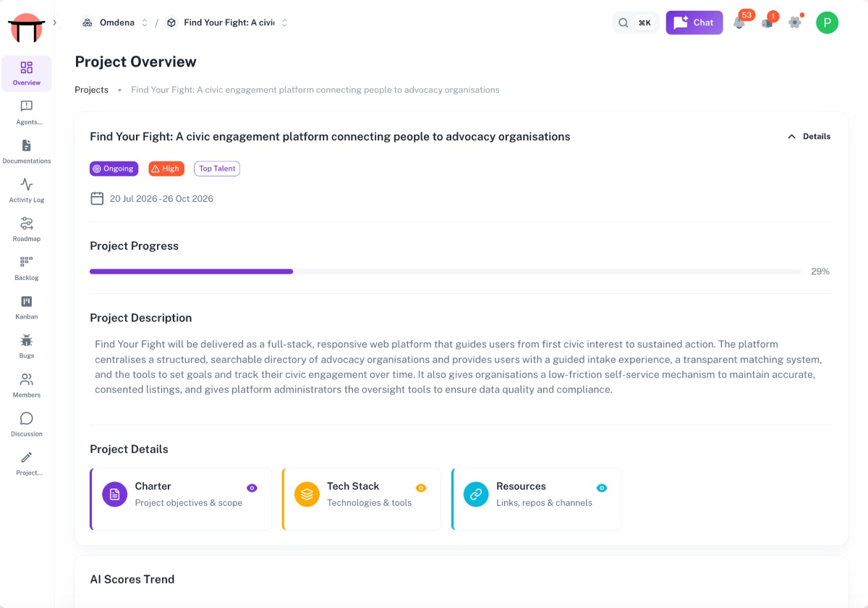Open the Members sidebar icon
Screen dimensions: 868x608
coord(27,379)
